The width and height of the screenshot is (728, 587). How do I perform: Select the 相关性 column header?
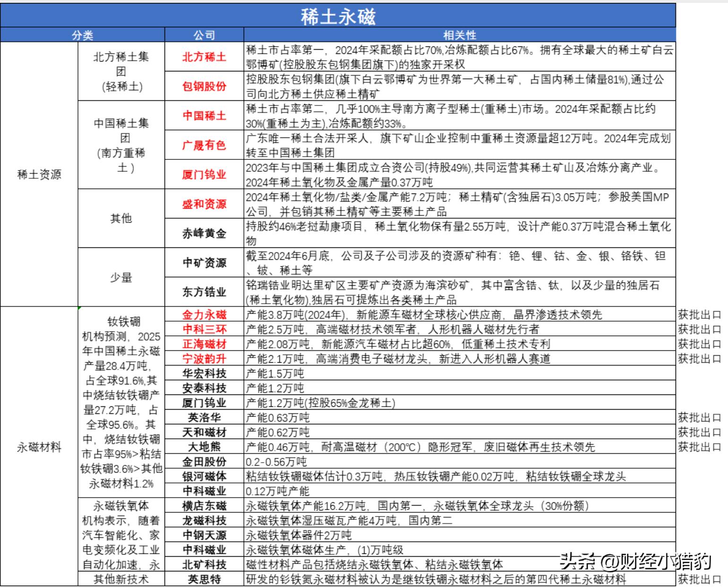tap(460, 35)
